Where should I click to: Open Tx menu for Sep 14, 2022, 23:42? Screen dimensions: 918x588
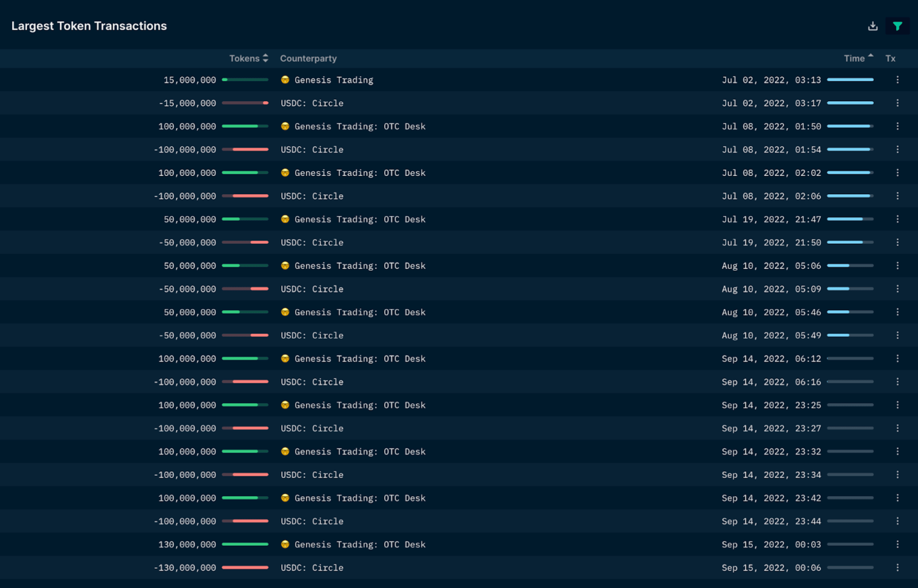tap(897, 498)
